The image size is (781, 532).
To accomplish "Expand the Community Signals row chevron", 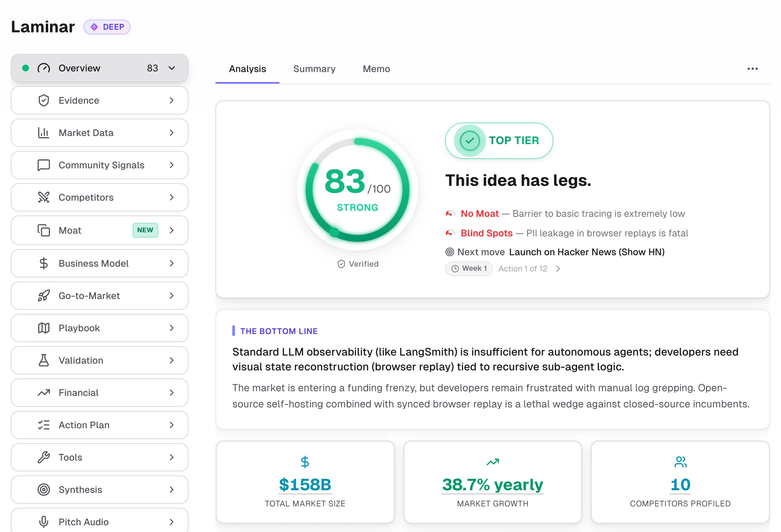I will click(172, 165).
